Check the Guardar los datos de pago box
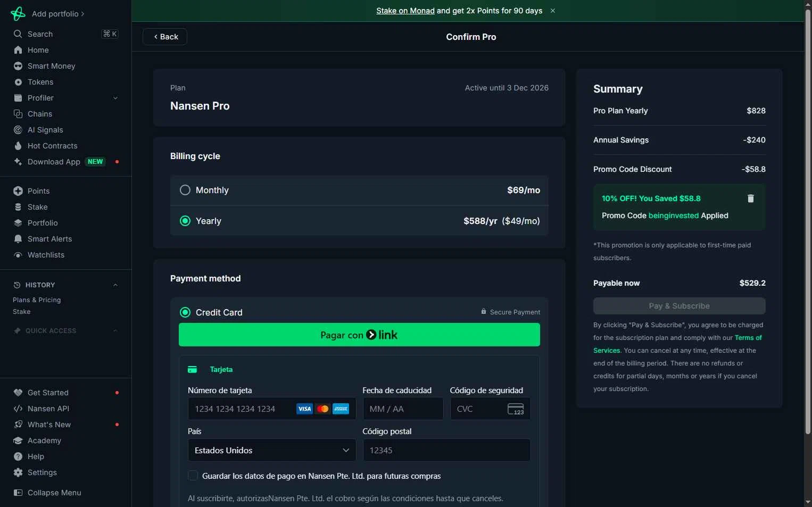 click(193, 476)
